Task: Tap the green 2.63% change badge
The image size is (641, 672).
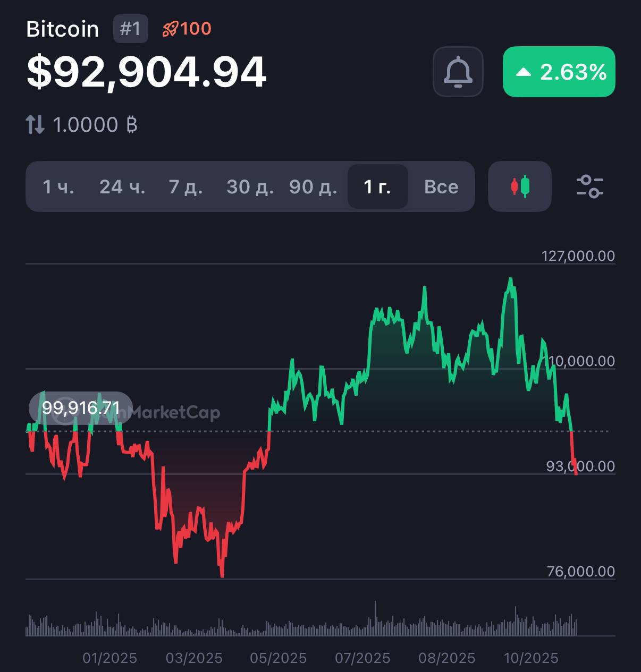Action: click(x=559, y=72)
